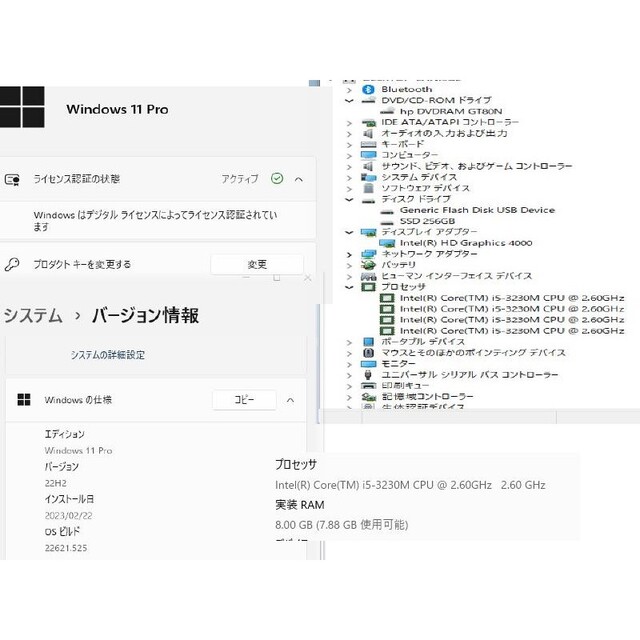Expand the オーディオの入力および出力 node
The height and width of the screenshot is (640, 640).
(349, 134)
